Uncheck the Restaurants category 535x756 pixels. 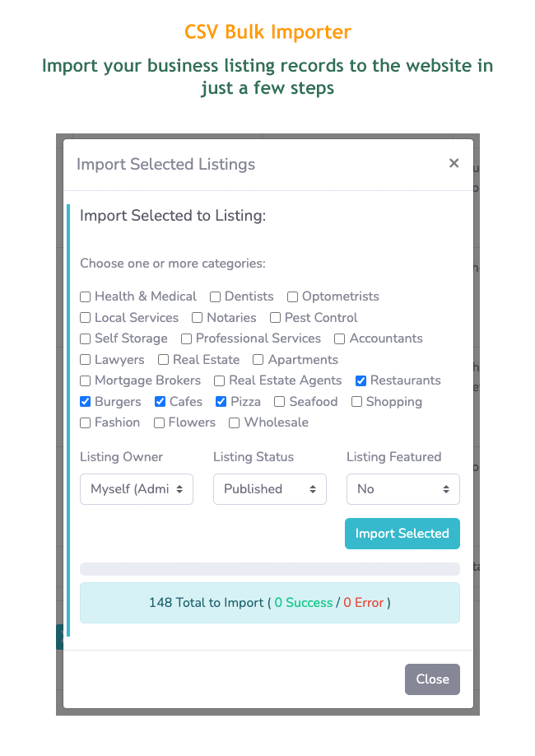(361, 380)
